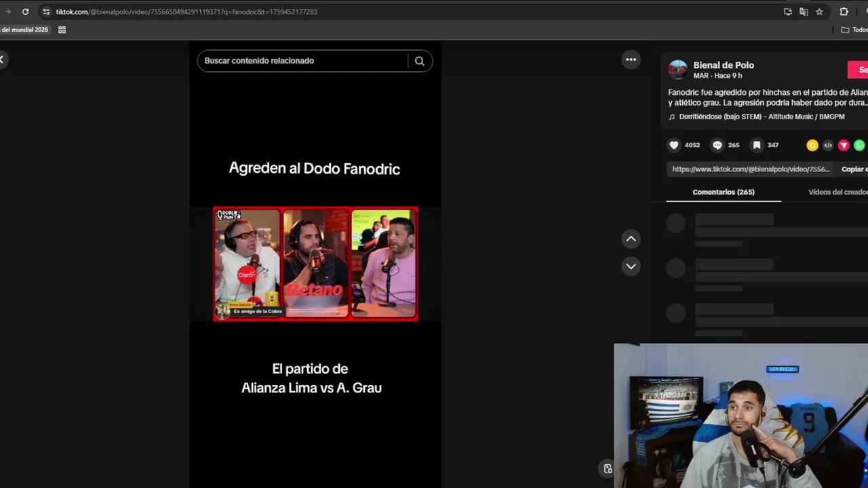Save the video with bookmark icon
Screen dimensions: 868x488
click(x=757, y=145)
